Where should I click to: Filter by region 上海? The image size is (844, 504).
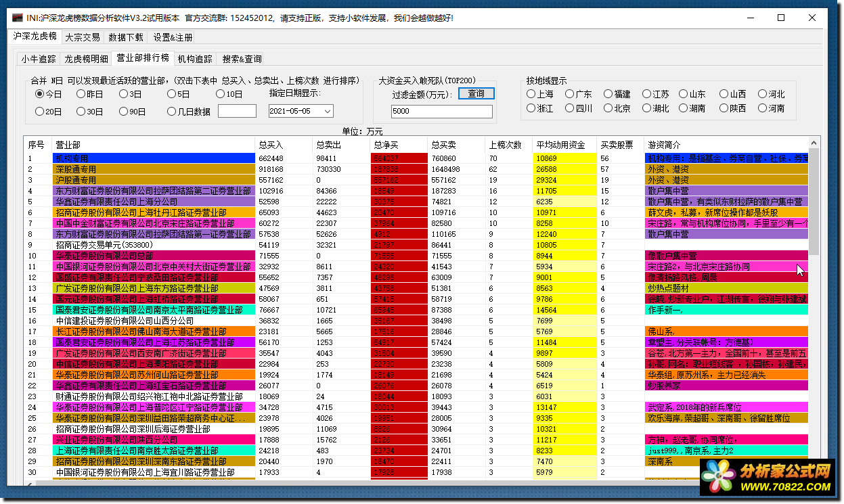pyautogui.click(x=540, y=94)
